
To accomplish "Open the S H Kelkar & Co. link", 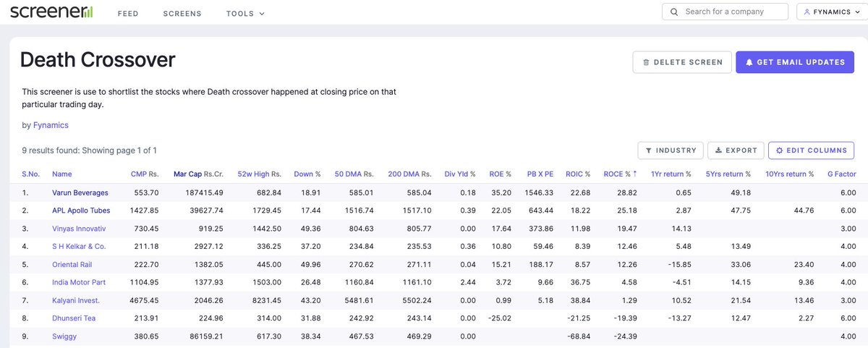I will click(79, 247).
